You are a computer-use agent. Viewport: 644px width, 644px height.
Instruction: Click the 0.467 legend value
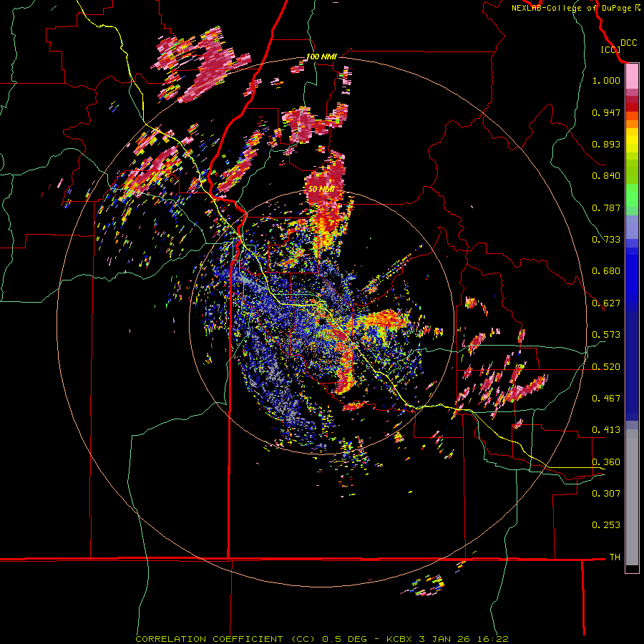point(606,398)
